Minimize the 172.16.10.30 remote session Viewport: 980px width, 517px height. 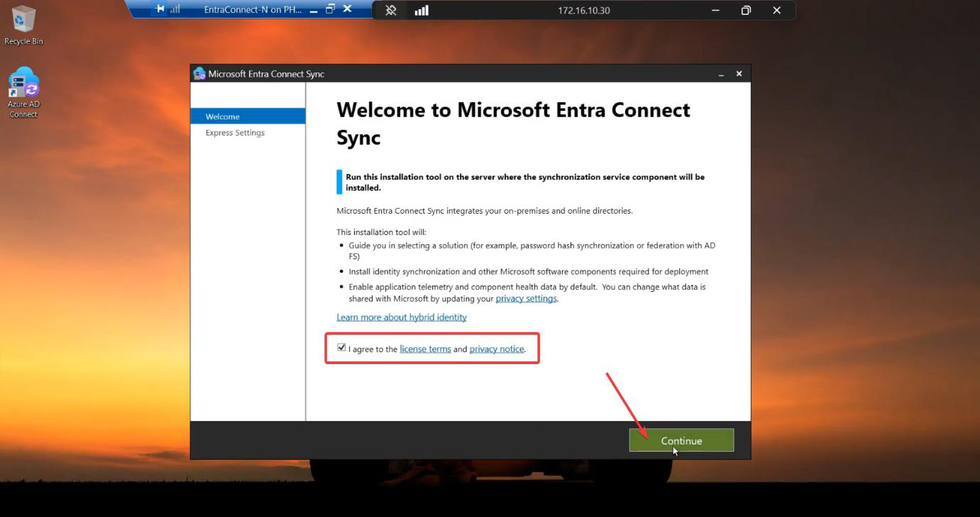tap(715, 10)
